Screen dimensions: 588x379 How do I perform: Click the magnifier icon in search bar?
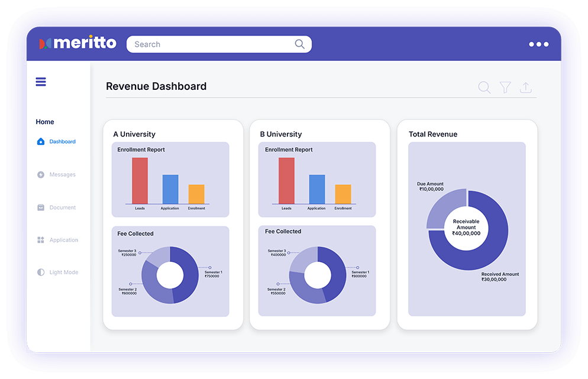point(300,44)
